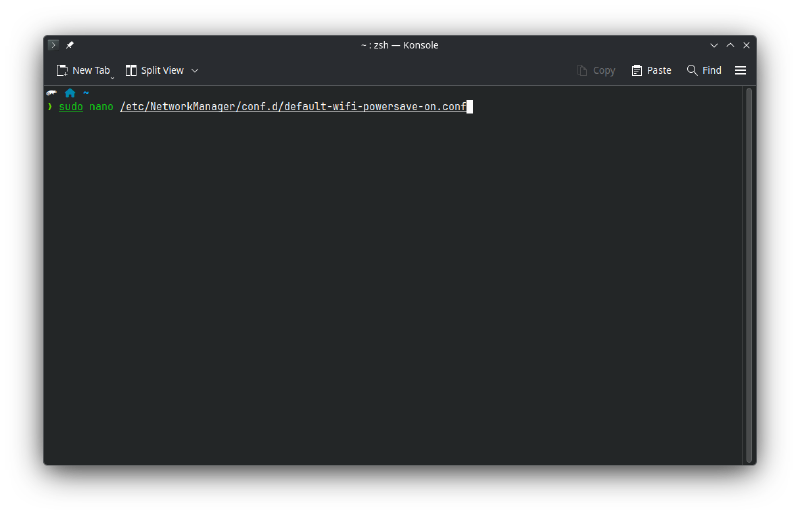Click the config file path in command line
This screenshot has width=800, height=517.
click(293, 106)
